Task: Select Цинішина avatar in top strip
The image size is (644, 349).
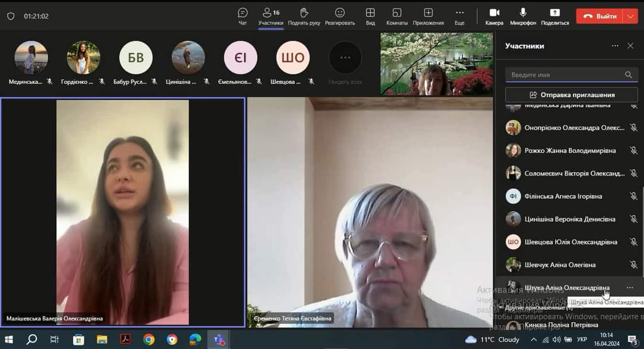Action: (x=188, y=57)
